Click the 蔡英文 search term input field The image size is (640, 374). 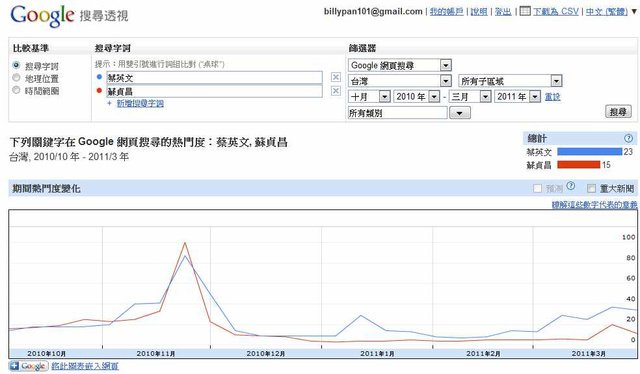(x=214, y=78)
